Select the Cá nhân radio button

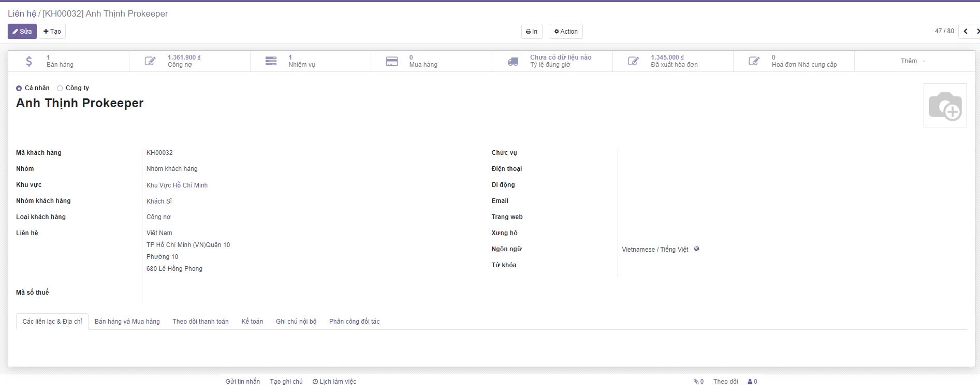19,89
